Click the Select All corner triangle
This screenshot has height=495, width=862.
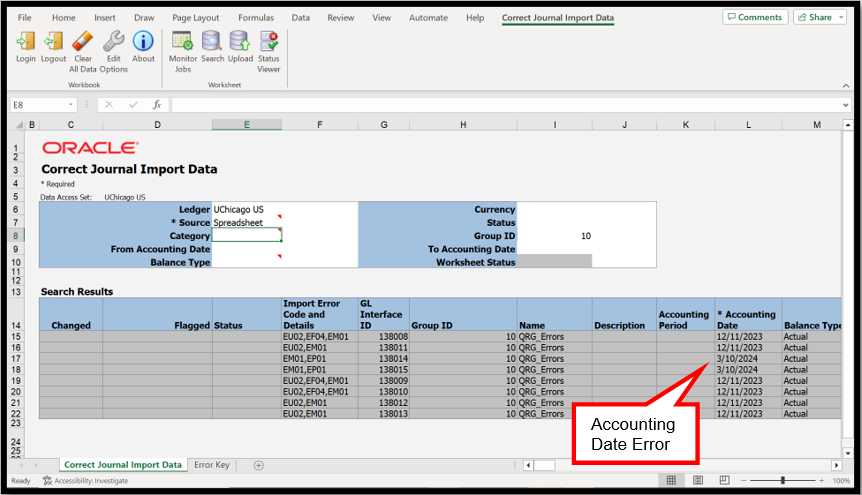[x=19, y=125]
